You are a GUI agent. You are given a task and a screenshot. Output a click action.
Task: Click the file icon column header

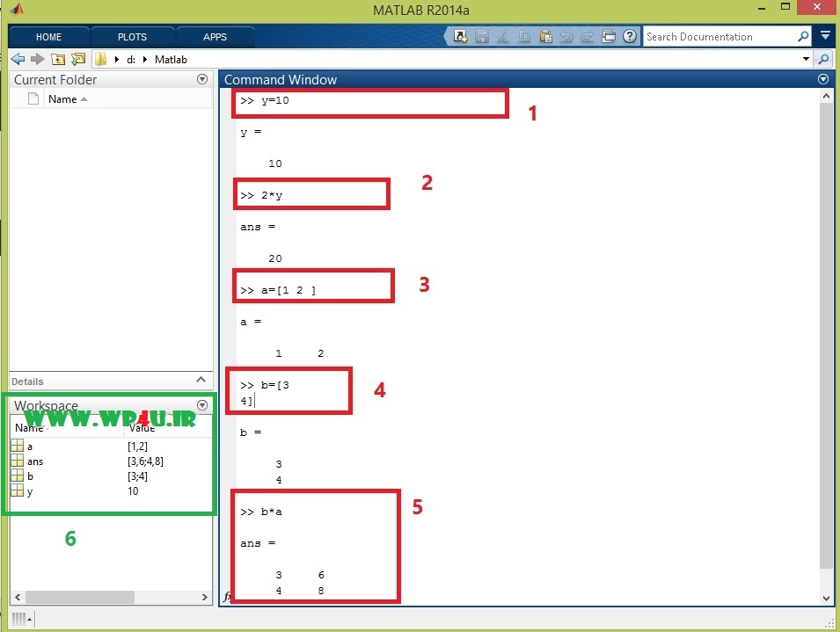click(33, 99)
